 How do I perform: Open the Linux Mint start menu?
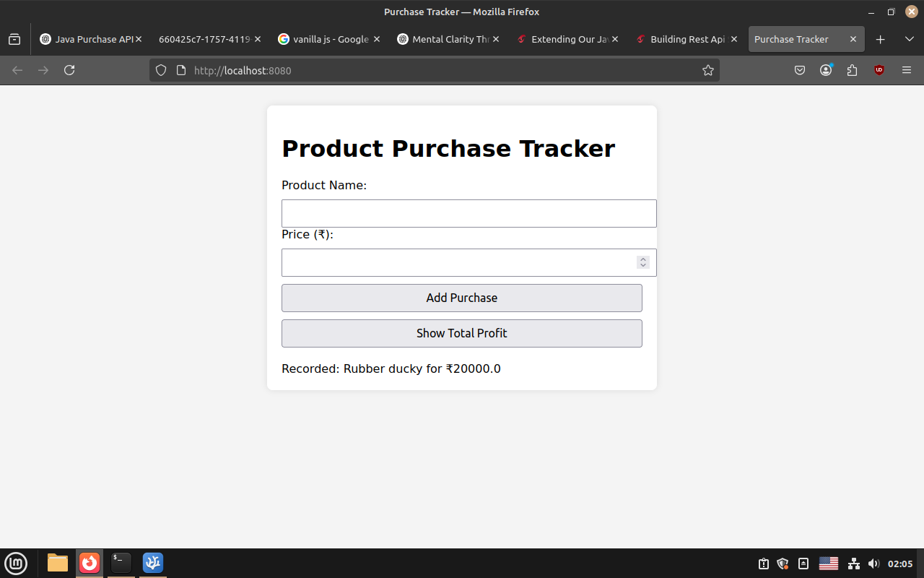click(x=16, y=563)
